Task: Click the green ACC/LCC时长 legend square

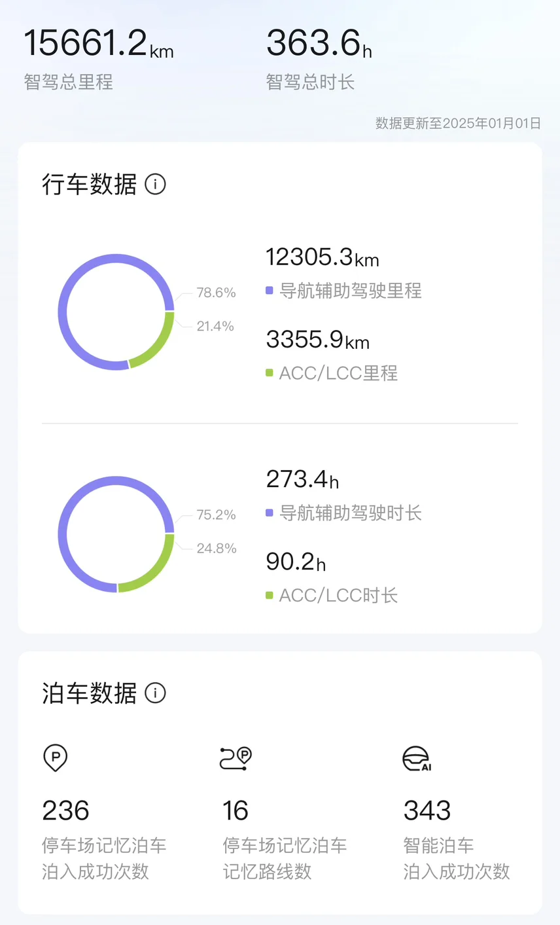Action: [x=269, y=596]
